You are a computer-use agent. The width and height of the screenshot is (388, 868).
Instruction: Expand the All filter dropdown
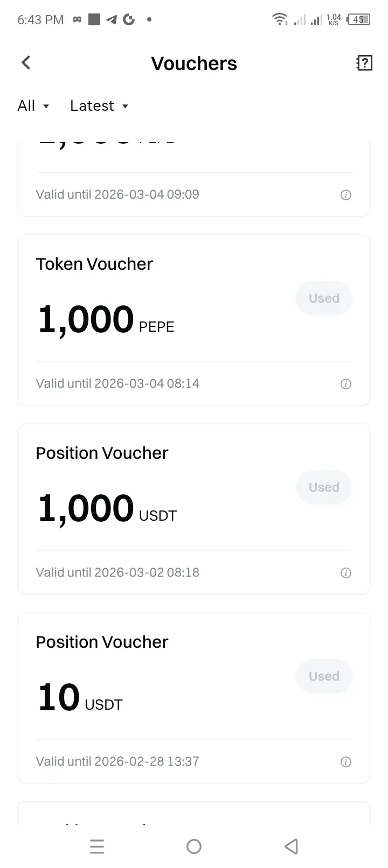point(33,106)
